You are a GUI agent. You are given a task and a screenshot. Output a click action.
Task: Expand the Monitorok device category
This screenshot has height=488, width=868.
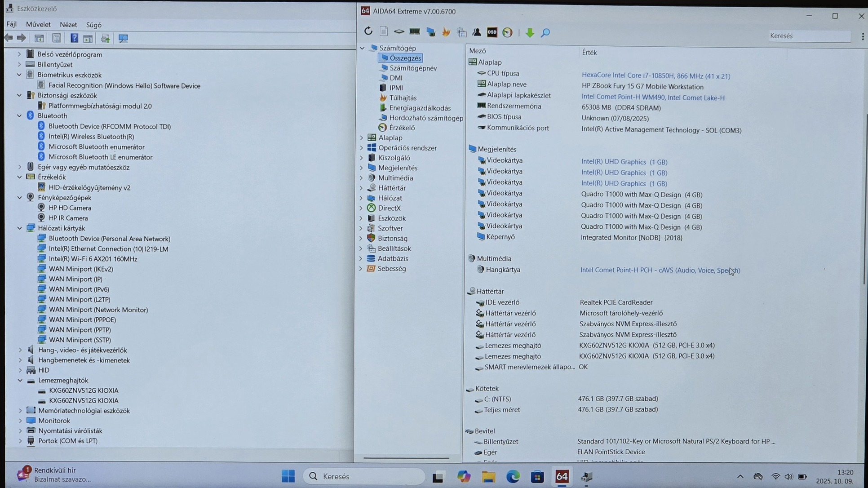pyautogui.click(x=20, y=421)
